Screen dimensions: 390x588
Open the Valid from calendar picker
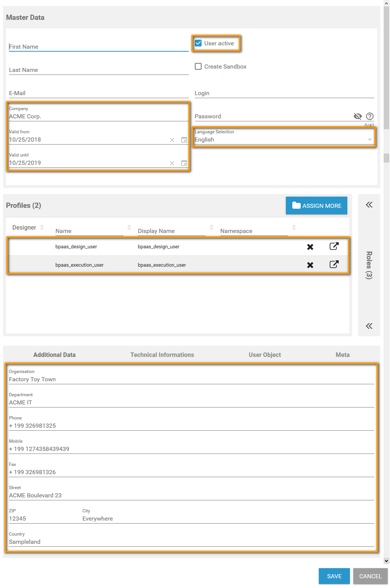tap(184, 140)
